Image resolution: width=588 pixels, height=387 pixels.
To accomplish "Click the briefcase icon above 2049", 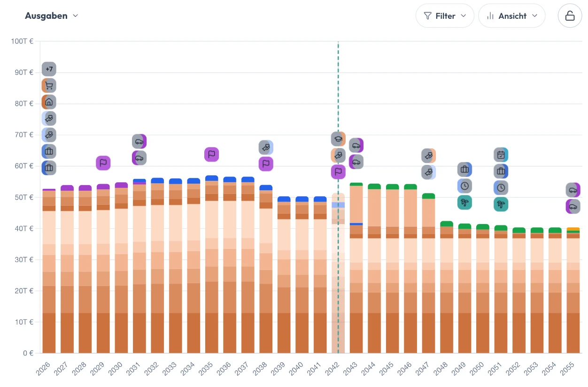I will coord(465,170).
